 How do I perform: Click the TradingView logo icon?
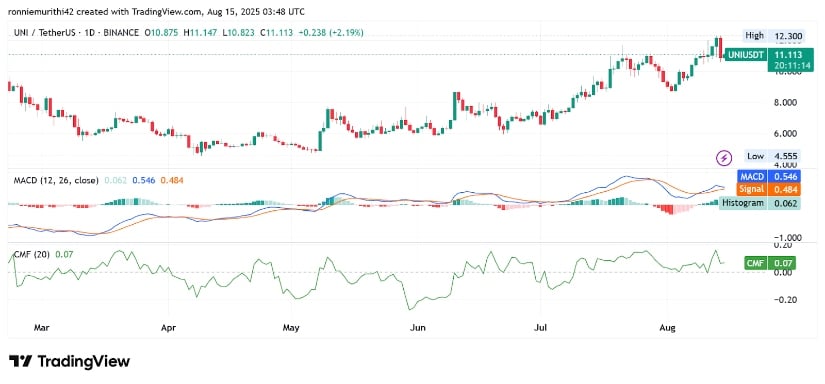pyautogui.click(x=21, y=361)
